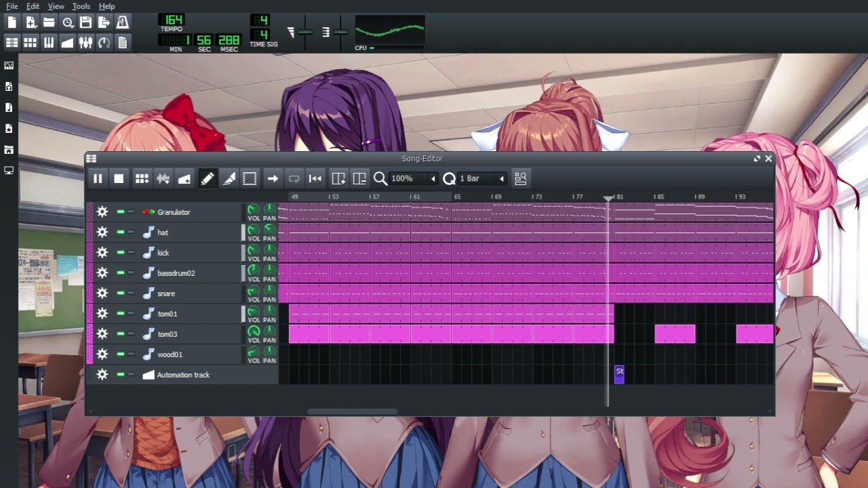Viewport: 868px width, 488px height.
Task: Open wood01 track gear menu
Action: [x=102, y=354]
